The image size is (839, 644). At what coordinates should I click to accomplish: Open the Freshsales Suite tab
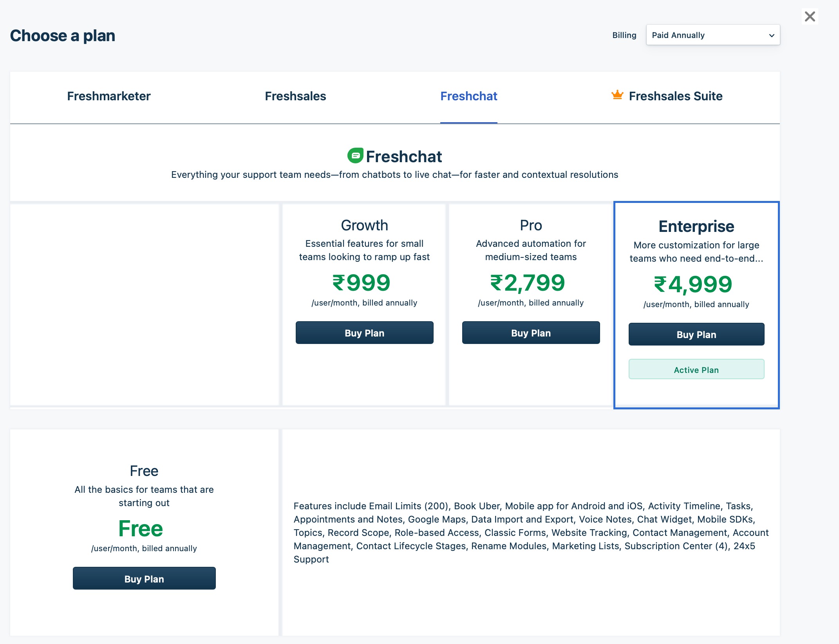(675, 96)
